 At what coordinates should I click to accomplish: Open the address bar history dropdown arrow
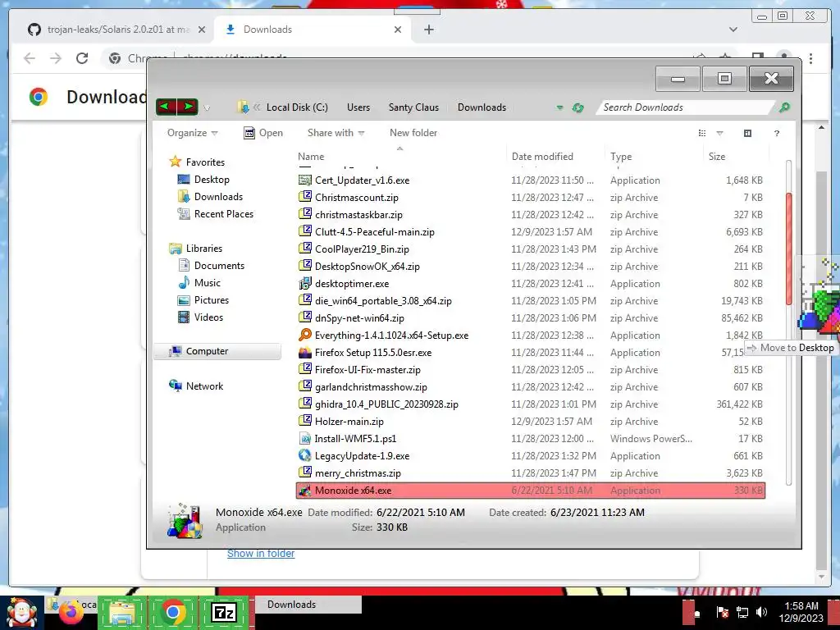point(559,107)
